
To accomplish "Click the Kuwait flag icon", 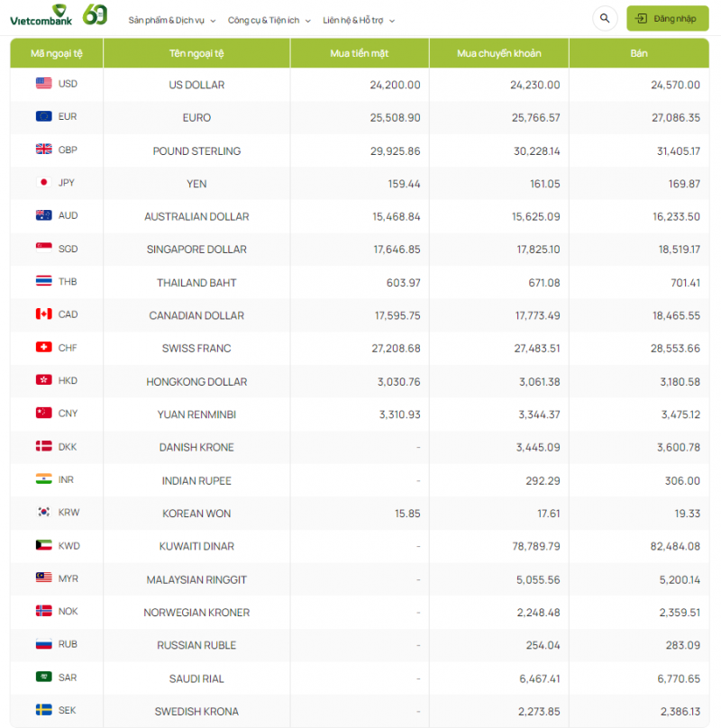I will pos(44,545).
